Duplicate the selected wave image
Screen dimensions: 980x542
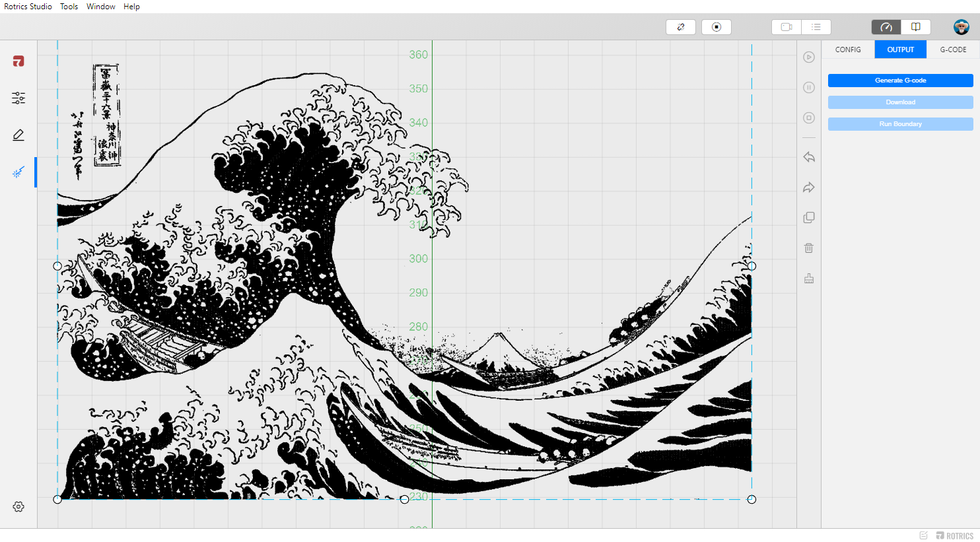pyautogui.click(x=809, y=218)
